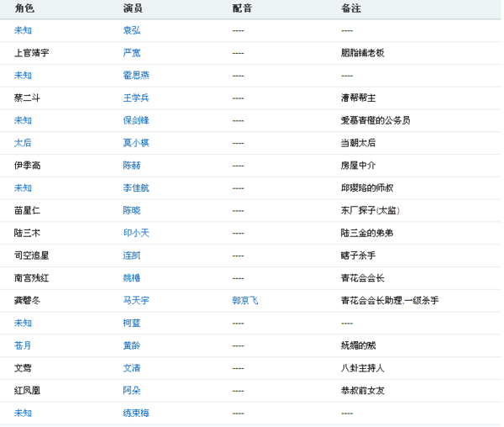Open actor link 袁弘
This screenshot has height=427, width=504.
(x=132, y=30)
